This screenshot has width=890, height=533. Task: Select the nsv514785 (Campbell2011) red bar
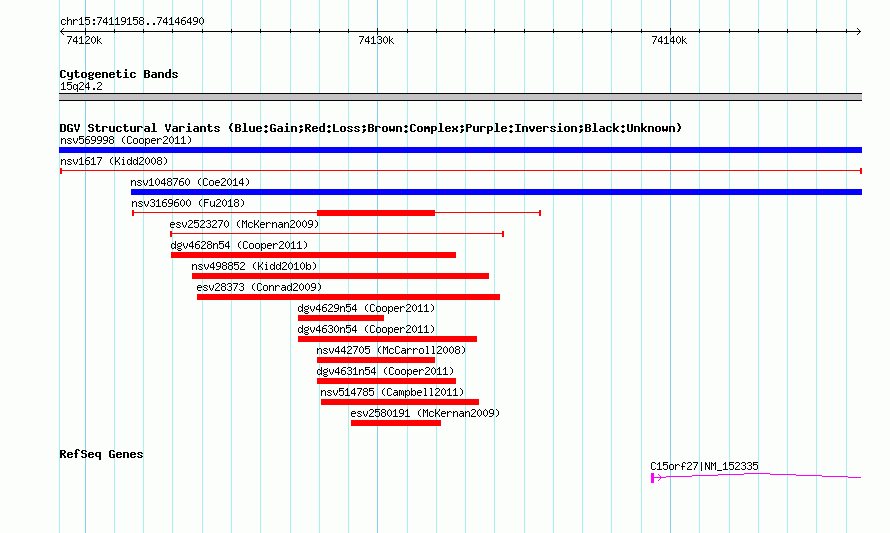pos(400,402)
